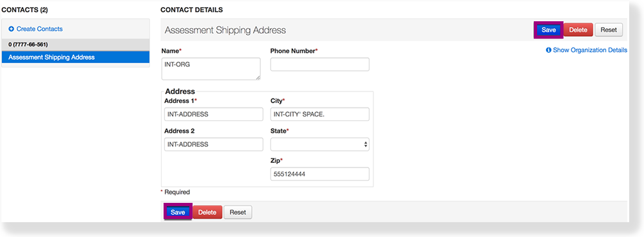This screenshot has height=237, width=644.
Task: Click the resize handle of the Name textarea
Action: (x=258, y=78)
